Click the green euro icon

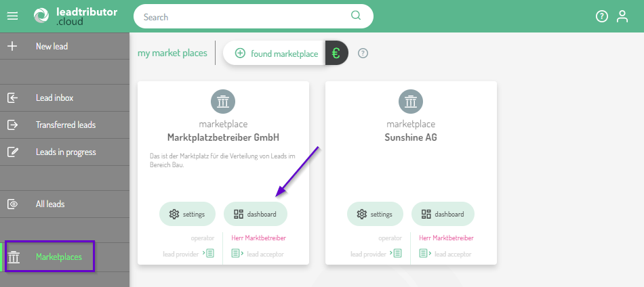click(x=336, y=53)
